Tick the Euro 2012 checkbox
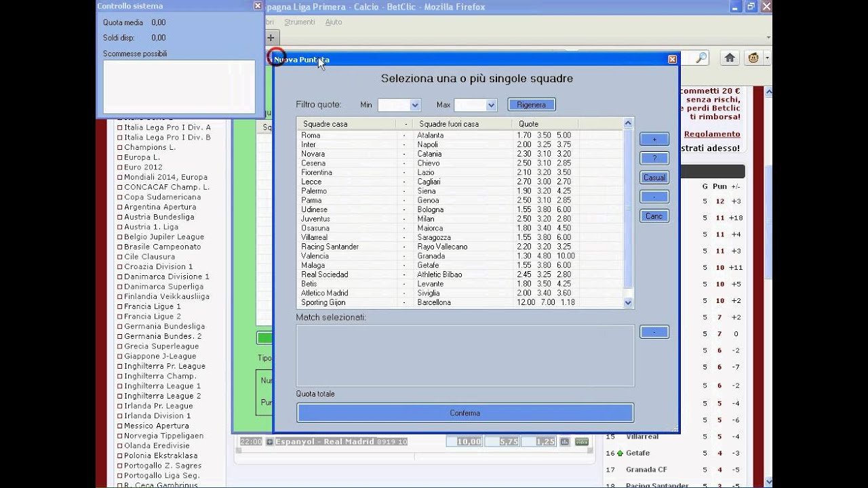 pos(120,167)
